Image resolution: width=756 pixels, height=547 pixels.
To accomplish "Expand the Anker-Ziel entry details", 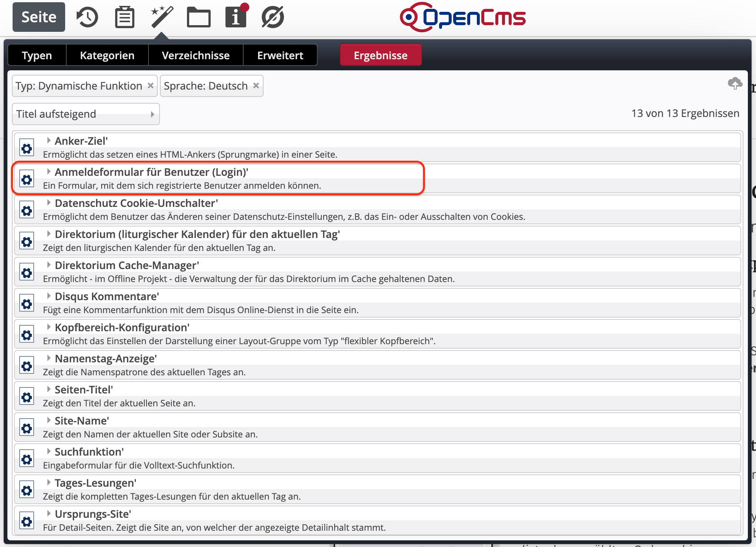I will 48,141.
